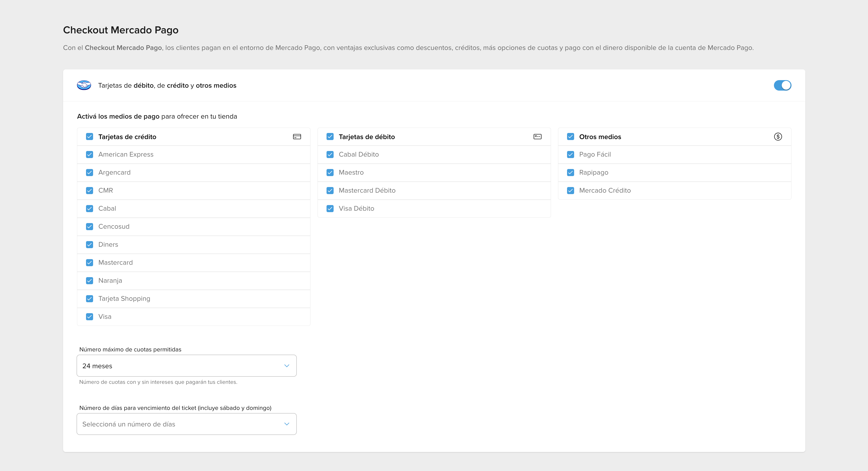Open the 24 meses cuotas dropdown
The height and width of the screenshot is (471, 868).
point(187,366)
